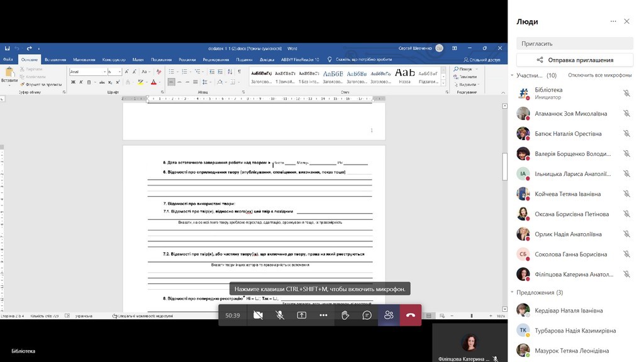Image resolution: width=644 pixels, height=362 pixels.
Task: Select suggested person Турбарова Надія Казимирівна
Action: [575, 331]
